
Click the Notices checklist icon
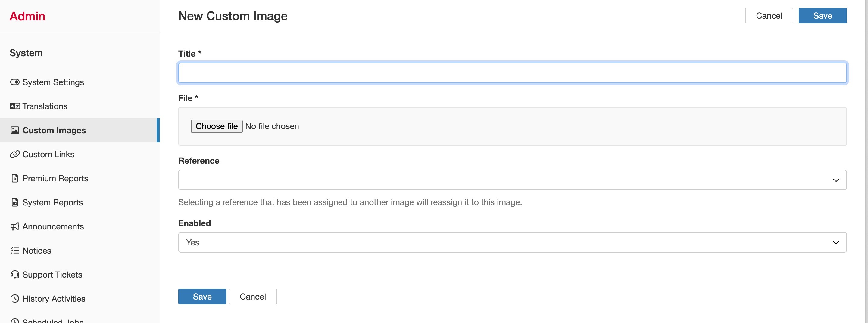[15, 250]
